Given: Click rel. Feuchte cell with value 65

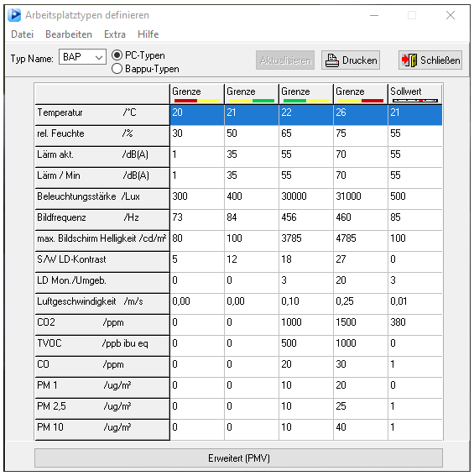Looking at the screenshot, I should tap(306, 136).
